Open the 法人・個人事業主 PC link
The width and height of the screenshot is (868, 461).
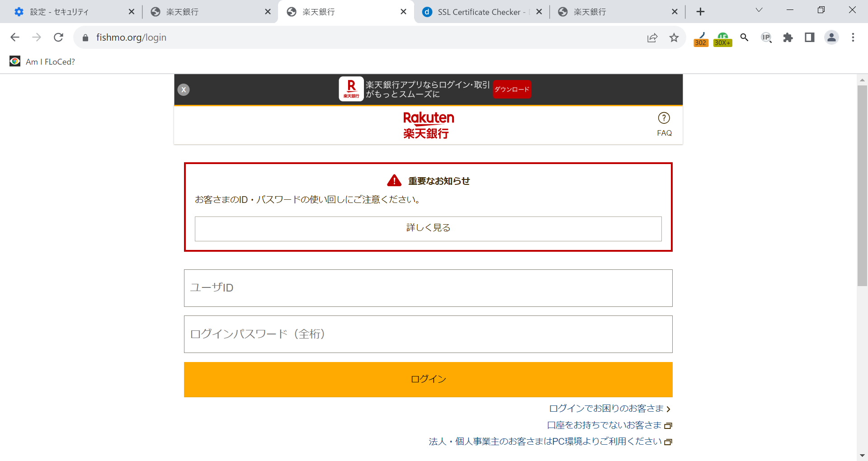(550, 442)
